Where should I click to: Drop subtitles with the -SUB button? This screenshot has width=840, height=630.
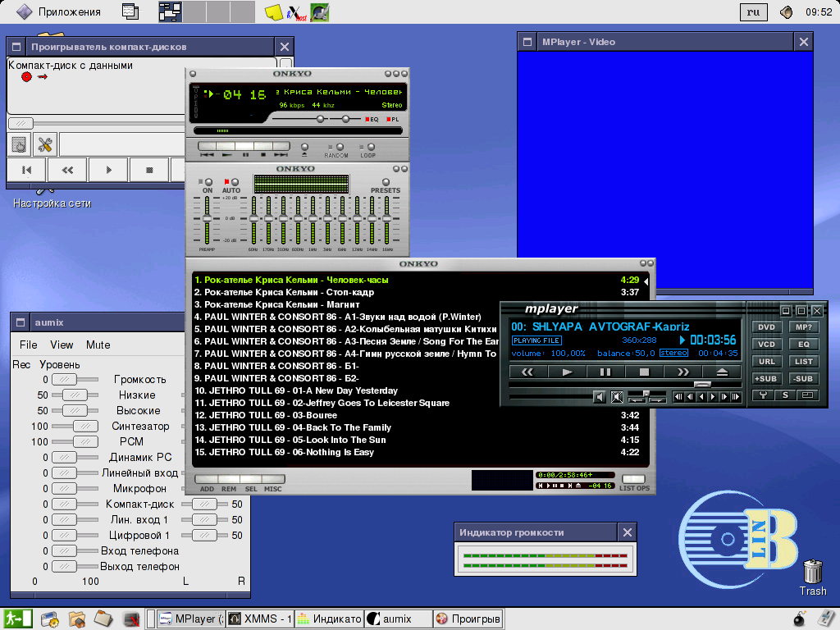tap(804, 379)
